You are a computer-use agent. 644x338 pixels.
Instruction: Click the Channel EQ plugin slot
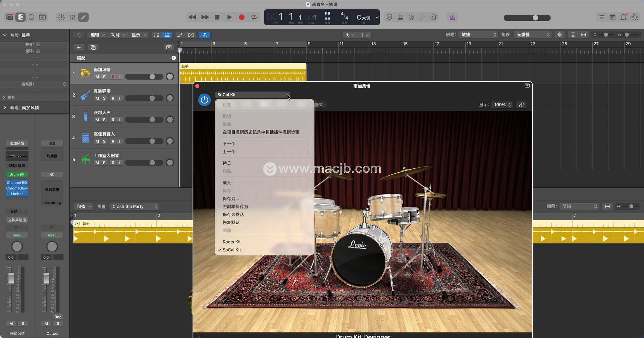click(17, 183)
